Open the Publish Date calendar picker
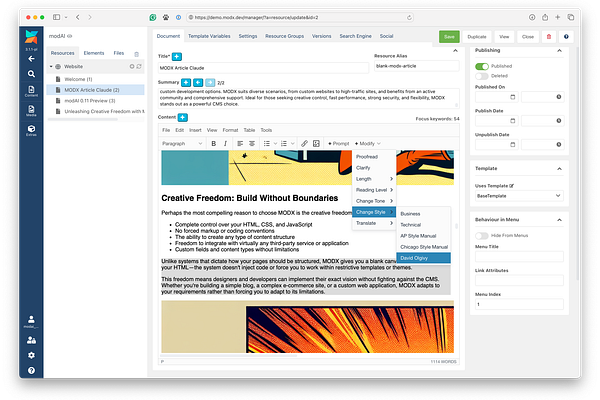Viewport: 600px width, 400px height. coord(512,121)
